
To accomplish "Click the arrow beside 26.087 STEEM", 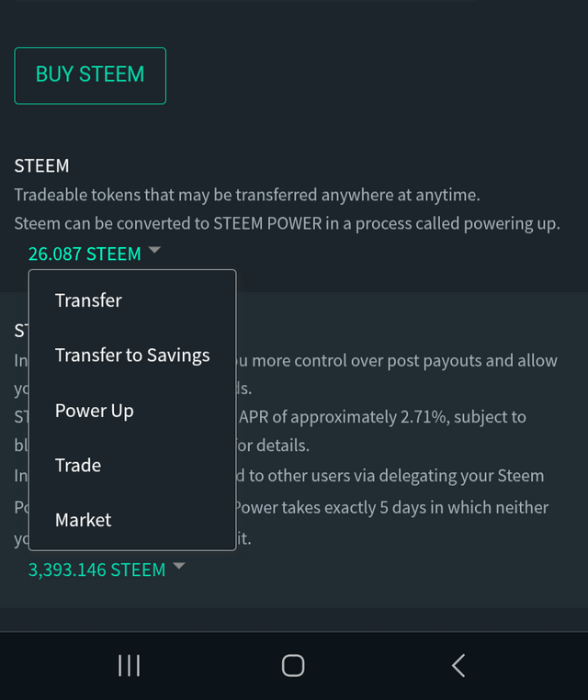I will click(154, 250).
